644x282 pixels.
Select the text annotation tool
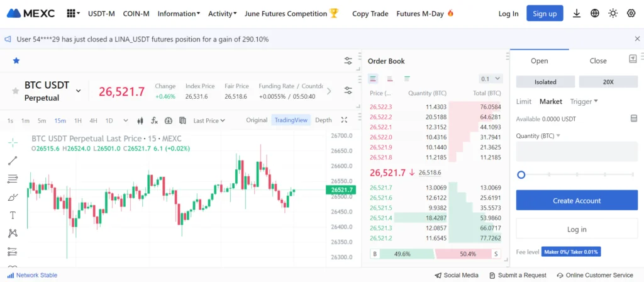(x=13, y=215)
